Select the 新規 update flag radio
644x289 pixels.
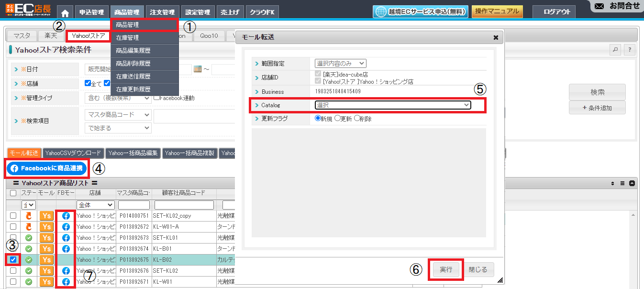[x=318, y=119]
